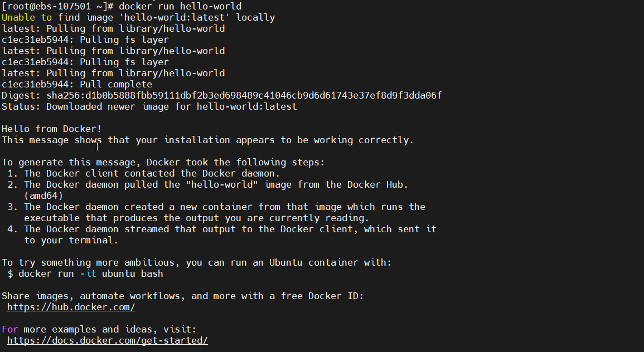The height and width of the screenshot is (352, 644).
Task: Click the 'installation appears to be working' line
Action: point(207,140)
